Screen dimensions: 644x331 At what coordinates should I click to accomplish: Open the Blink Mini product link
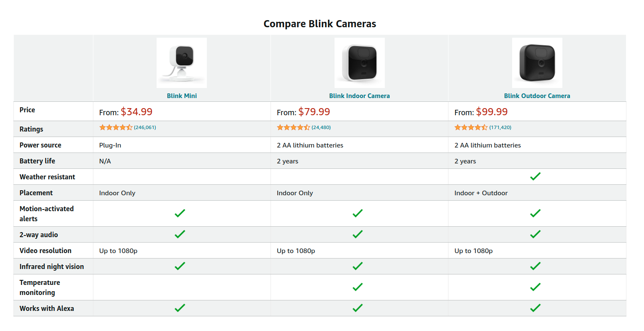coord(182,96)
